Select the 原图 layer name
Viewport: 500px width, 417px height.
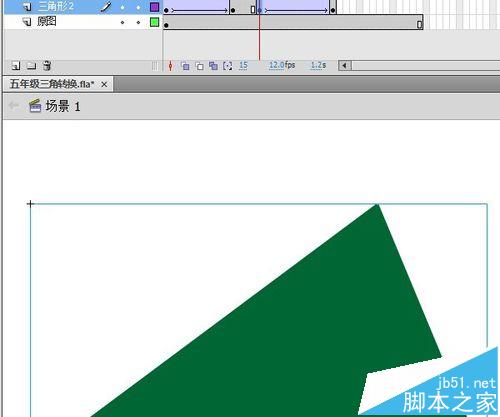tap(46, 21)
